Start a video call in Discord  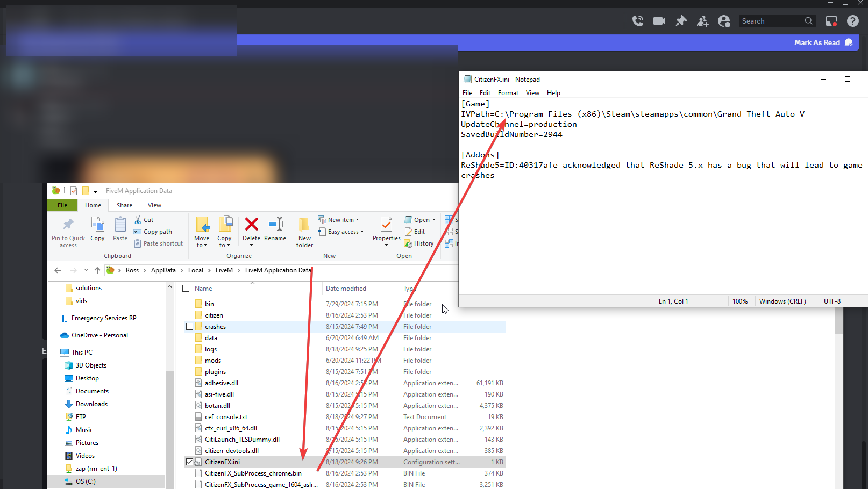click(x=659, y=21)
